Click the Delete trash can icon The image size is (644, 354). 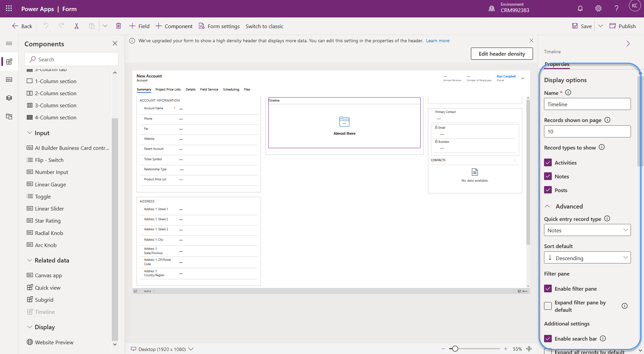(118, 26)
